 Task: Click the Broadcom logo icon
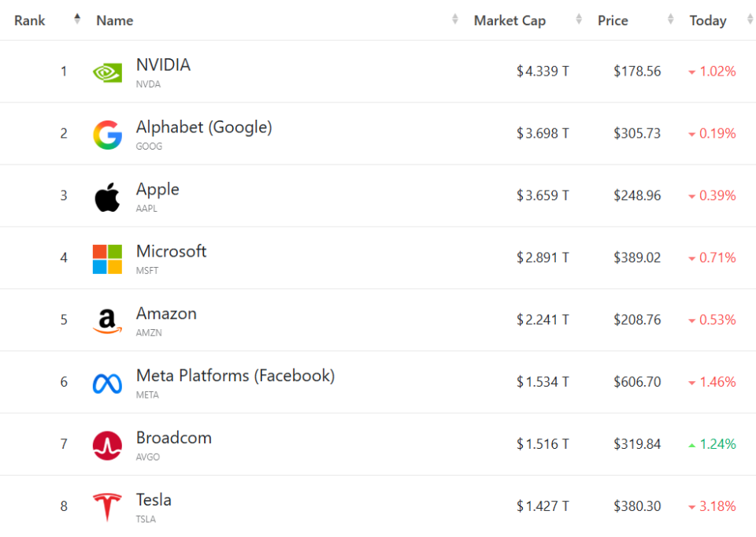click(x=107, y=446)
